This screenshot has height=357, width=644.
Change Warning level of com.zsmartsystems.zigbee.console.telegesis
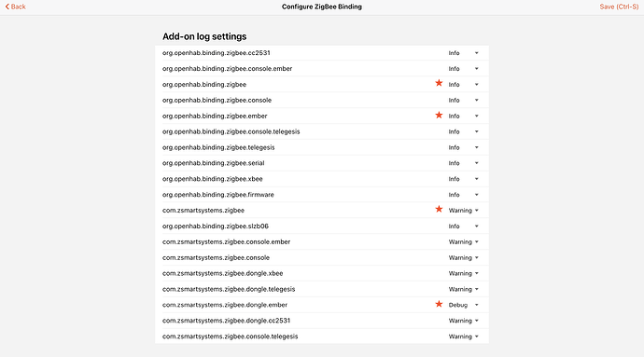click(x=463, y=336)
